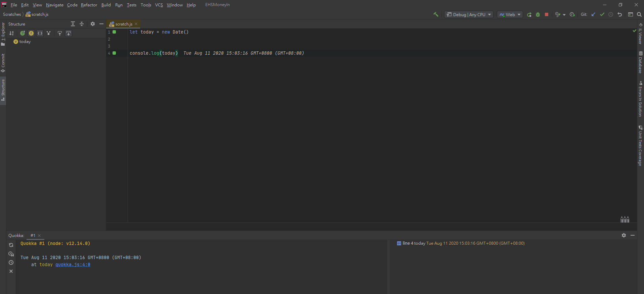The height and width of the screenshot is (294, 644).
Task: Open the Refactor menu
Action: tap(89, 5)
